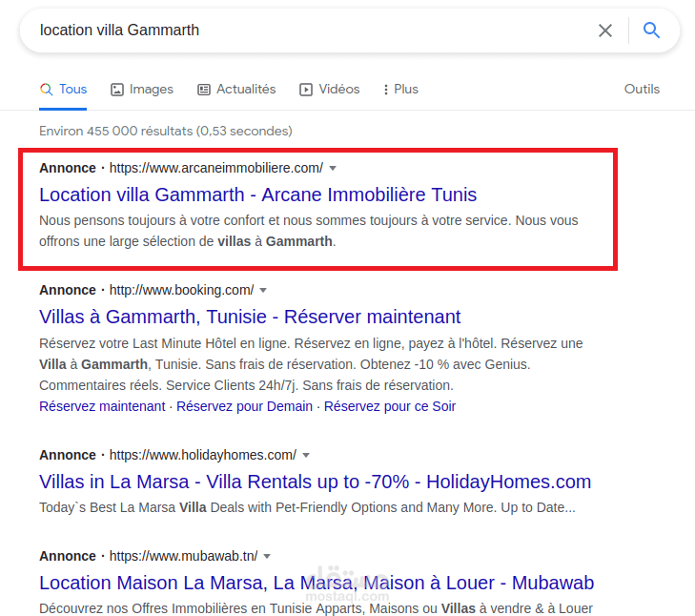
Task: Click the Environ 455 000 résultats text
Action: pos(166,132)
